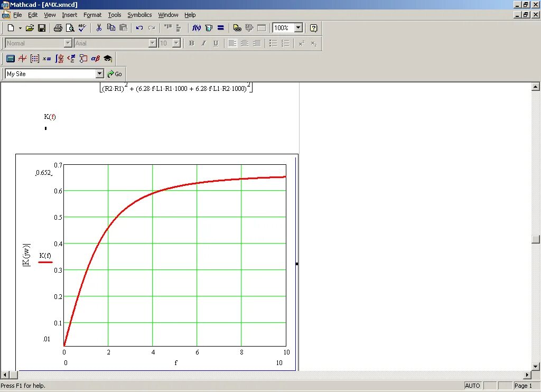Toggle superscript formatting
The image size is (541, 392).
pyautogui.click(x=302, y=43)
